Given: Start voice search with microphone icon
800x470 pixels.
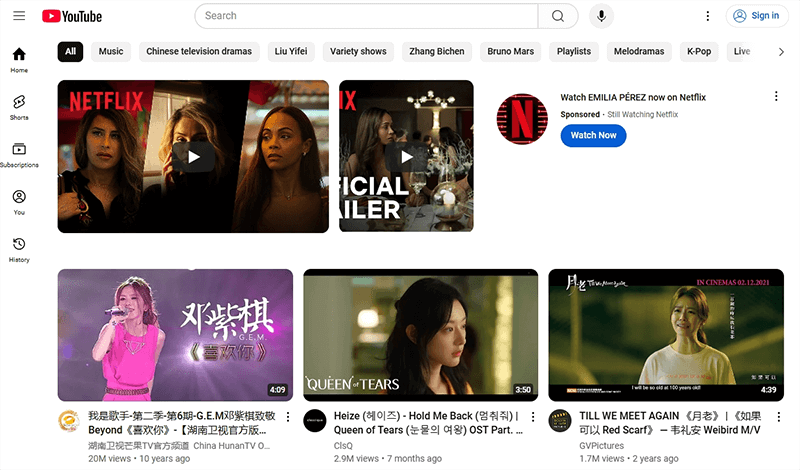Looking at the screenshot, I should (x=602, y=16).
